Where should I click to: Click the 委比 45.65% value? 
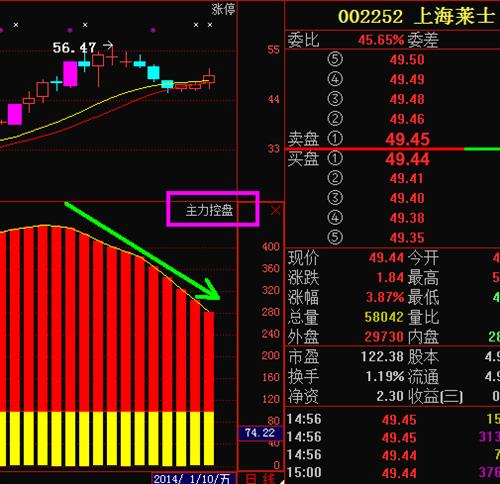point(380,40)
